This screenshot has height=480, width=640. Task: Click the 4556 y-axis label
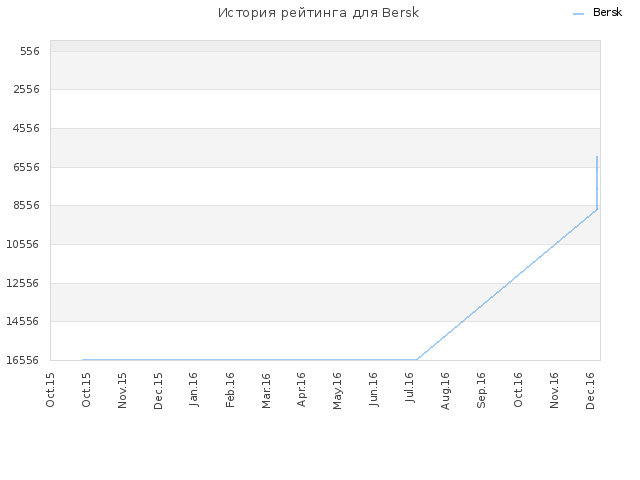coord(26,128)
